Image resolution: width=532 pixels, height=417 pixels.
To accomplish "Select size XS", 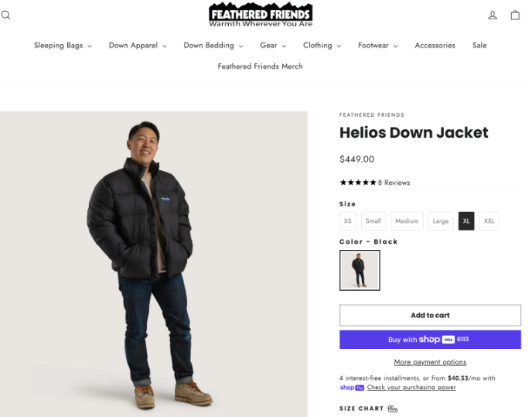I will coord(348,221).
